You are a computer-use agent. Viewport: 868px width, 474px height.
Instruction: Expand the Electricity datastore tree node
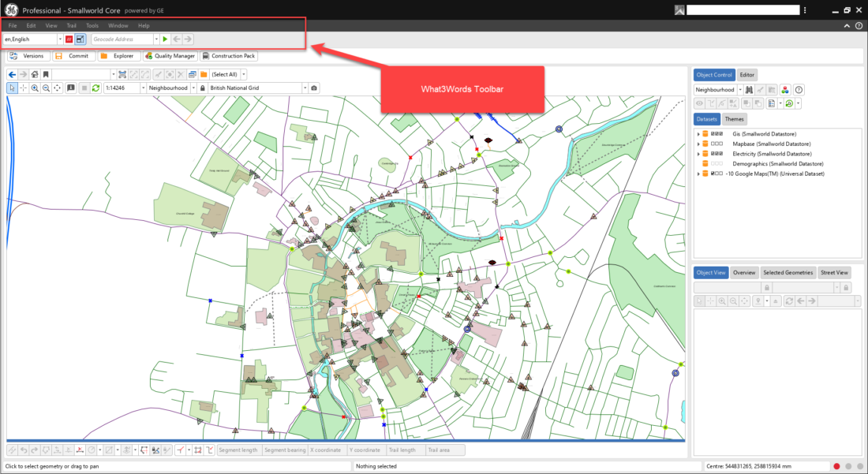point(698,154)
